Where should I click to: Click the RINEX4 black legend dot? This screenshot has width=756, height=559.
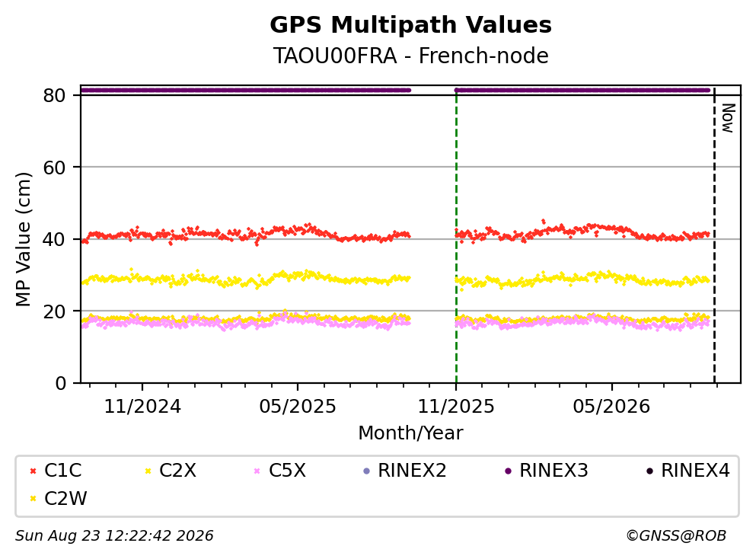[649, 471]
